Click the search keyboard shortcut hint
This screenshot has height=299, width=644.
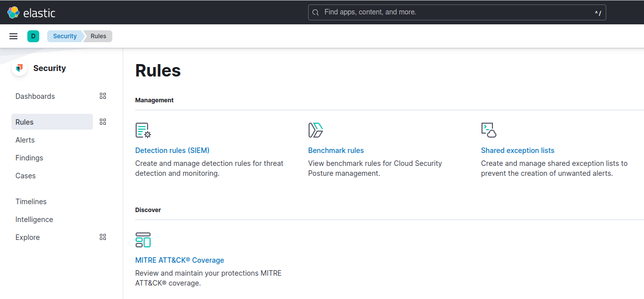pyautogui.click(x=598, y=13)
